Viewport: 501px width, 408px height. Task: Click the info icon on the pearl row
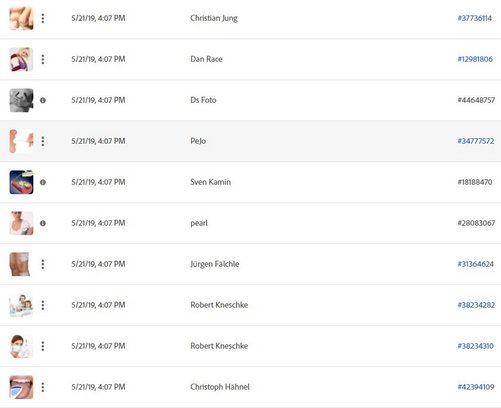[x=43, y=223]
